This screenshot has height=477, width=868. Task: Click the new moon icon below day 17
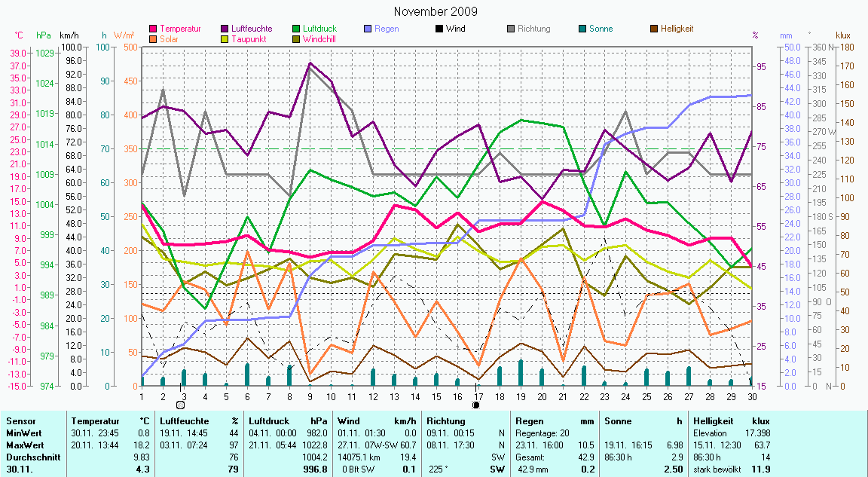point(476,405)
